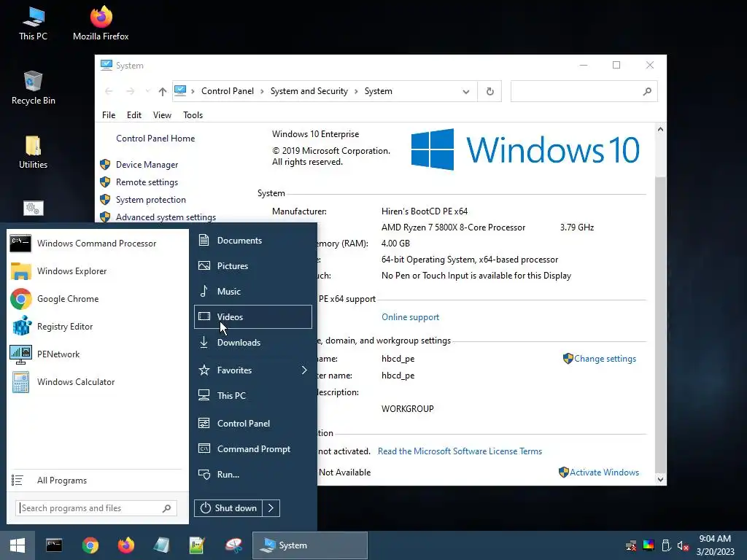Open the View menu
The height and width of the screenshot is (560, 747).
(162, 115)
